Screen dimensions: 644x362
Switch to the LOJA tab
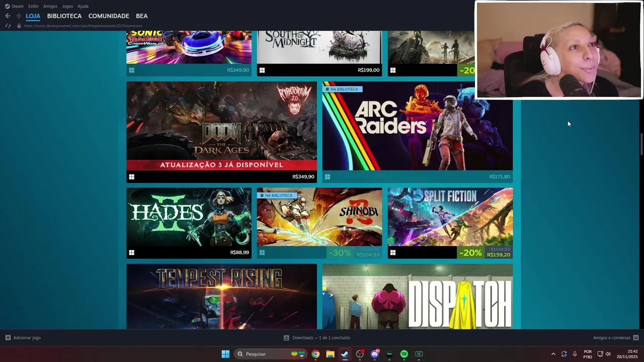[33, 16]
